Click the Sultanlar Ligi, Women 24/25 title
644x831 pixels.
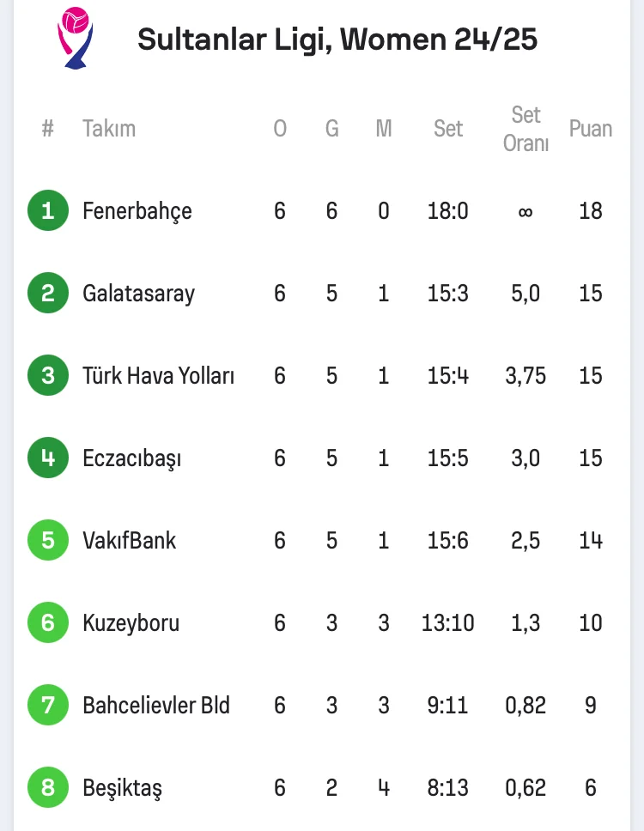tap(337, 40)
